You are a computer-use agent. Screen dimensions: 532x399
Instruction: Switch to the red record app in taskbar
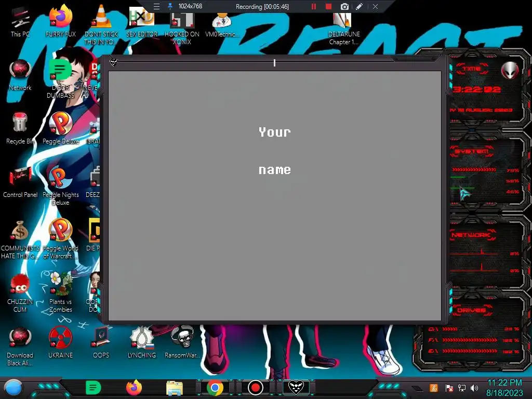[x=256, y=388]
